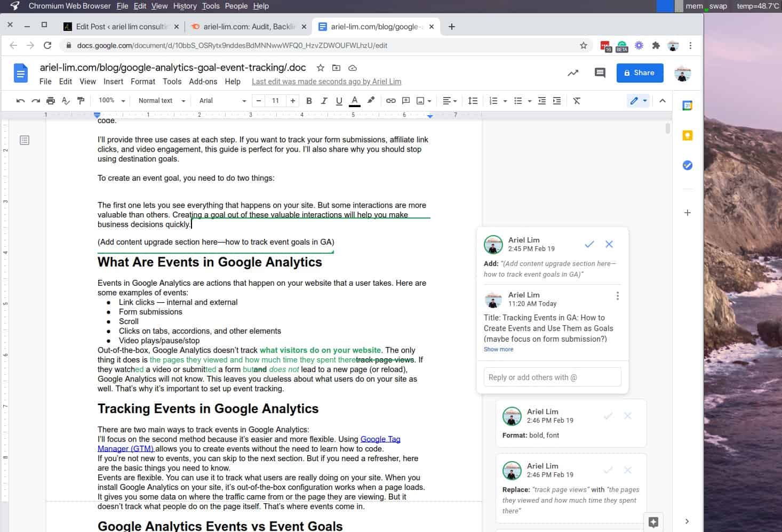Open the bulleted list options dropdown
This screenshot has height=532, width=782.
tap(530, 101)
